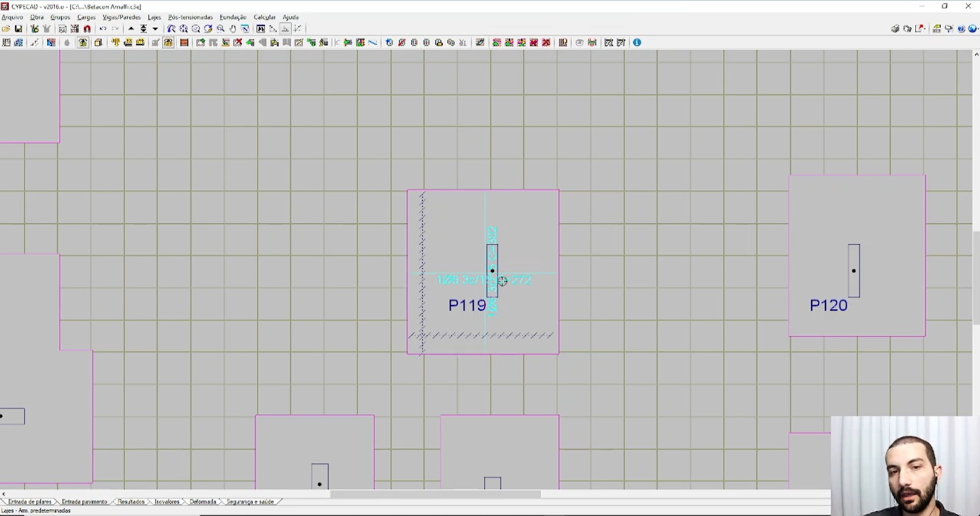
Task: Click P120 label text
Action: point(828,305)
